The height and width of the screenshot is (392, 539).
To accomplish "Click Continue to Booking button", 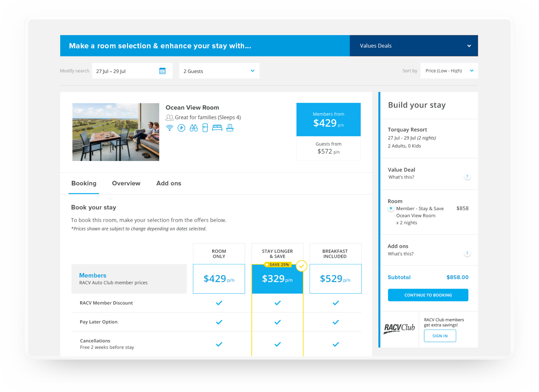I will tap(428, 295).
